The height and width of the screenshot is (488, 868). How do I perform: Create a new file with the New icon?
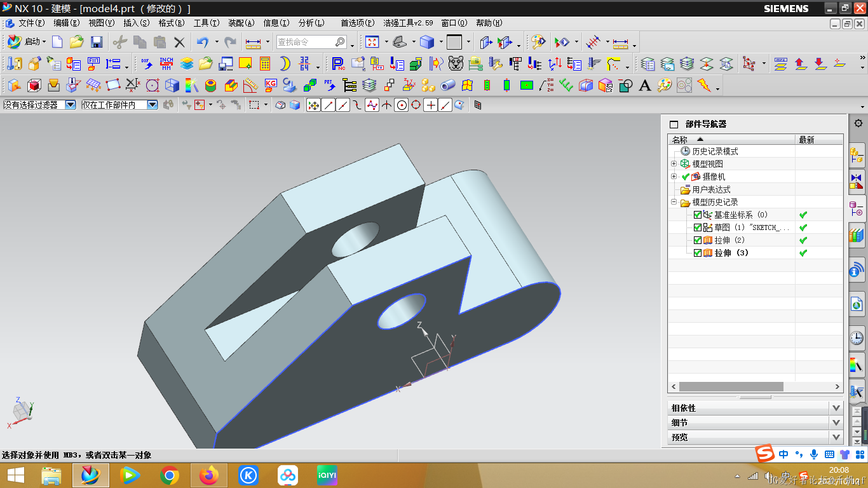(57, 42)
